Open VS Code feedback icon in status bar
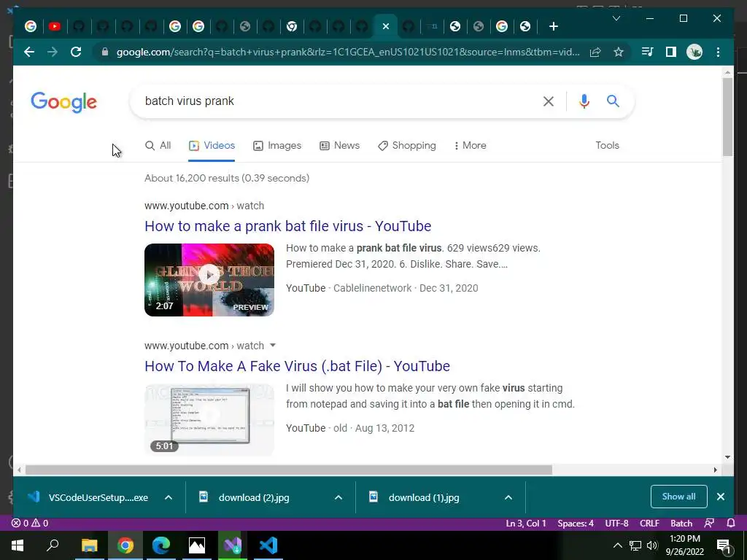The image size is (747, 560). [x=709, y=524]
